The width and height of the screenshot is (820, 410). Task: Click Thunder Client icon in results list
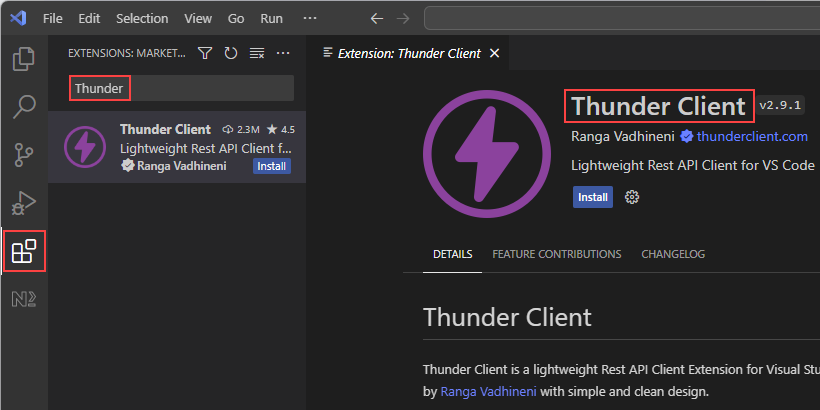click(85, 147)
